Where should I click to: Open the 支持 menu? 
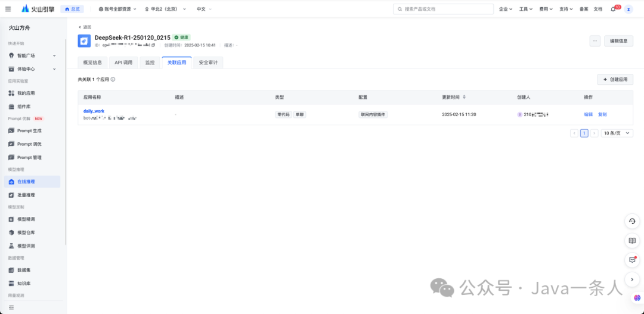point(566,9)
